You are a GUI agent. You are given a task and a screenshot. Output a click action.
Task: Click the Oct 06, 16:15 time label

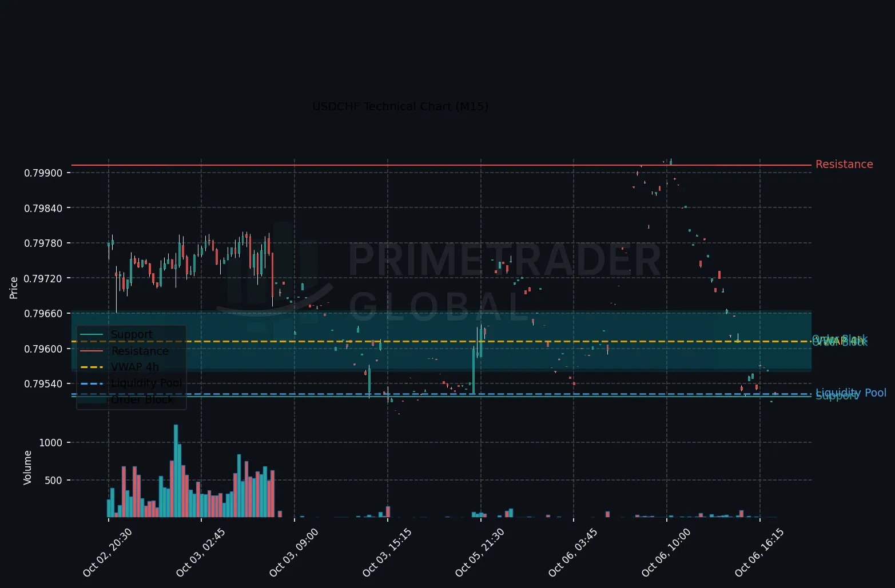point(759,553)
